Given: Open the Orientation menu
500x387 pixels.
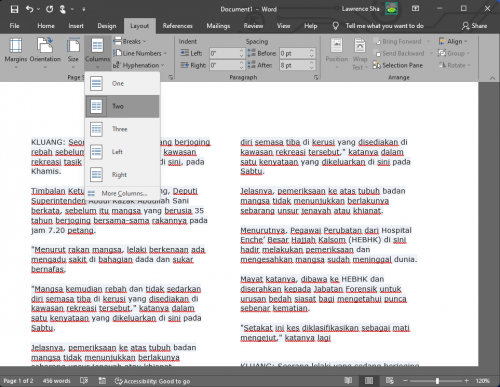Looking at the screenshot, I should pos(45,53).
